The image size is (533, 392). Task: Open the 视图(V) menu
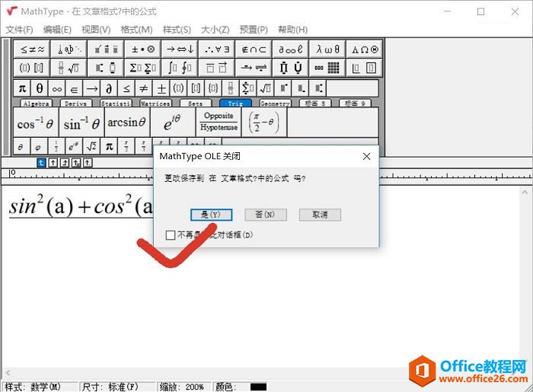[x=96, y=30]
